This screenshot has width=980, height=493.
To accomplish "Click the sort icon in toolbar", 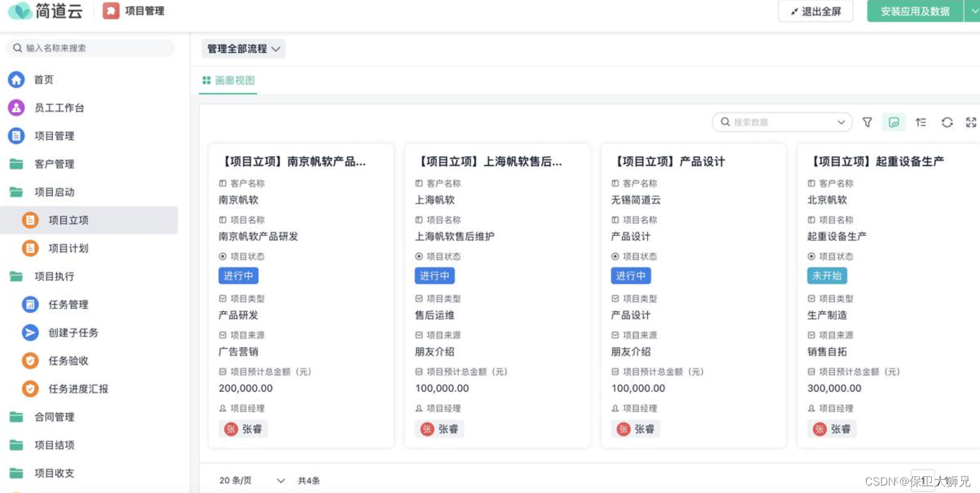I will [x=920, y=122].
